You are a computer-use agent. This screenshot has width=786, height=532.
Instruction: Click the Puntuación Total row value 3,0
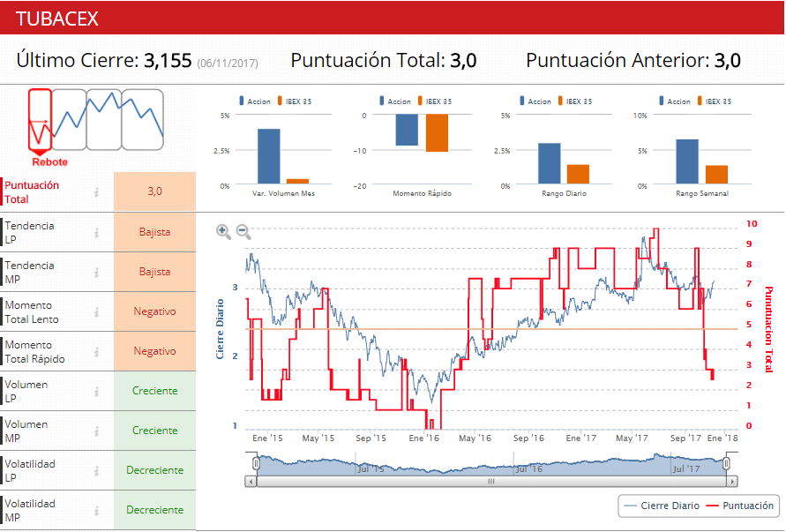click(x=154, y=191)
